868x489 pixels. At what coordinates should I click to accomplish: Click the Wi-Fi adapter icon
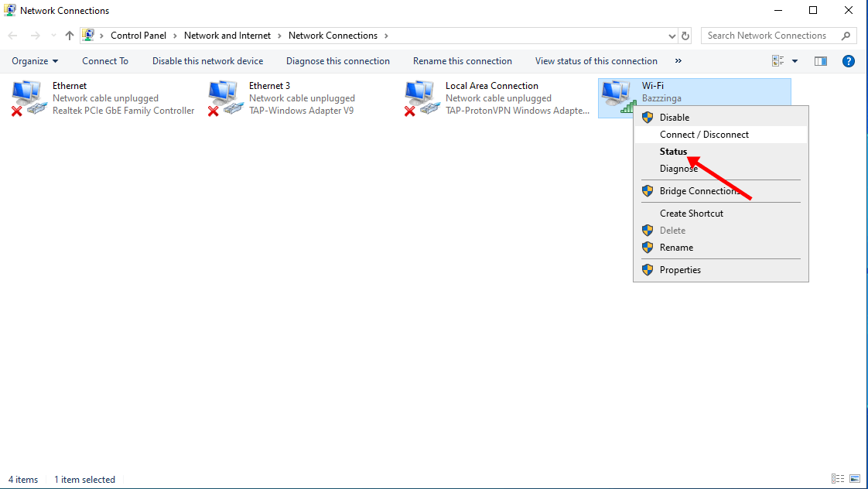tap(617, 97)
